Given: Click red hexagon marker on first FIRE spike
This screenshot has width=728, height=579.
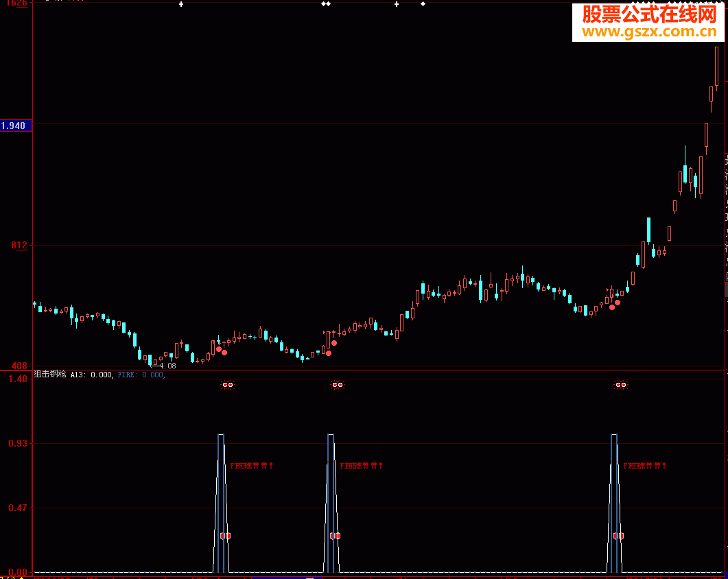Looking at the screenshot, I should coord(225,536).
